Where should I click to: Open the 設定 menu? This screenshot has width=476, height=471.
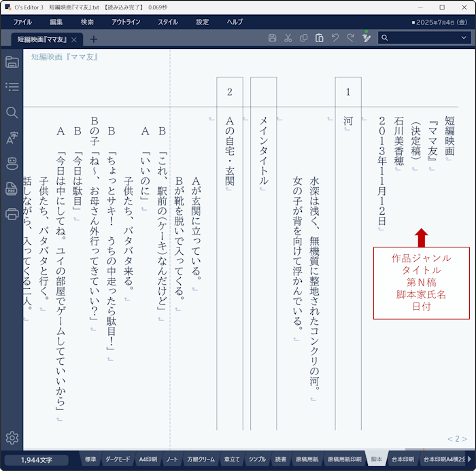(x=202, y=22)
